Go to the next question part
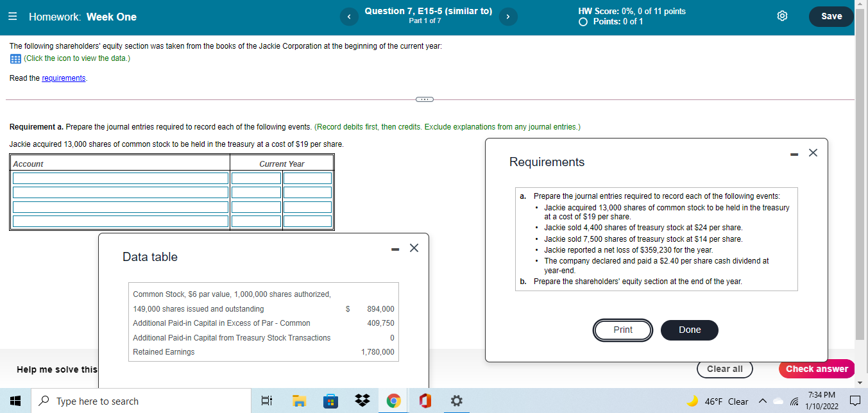868x413 pixels. [507, 16]
